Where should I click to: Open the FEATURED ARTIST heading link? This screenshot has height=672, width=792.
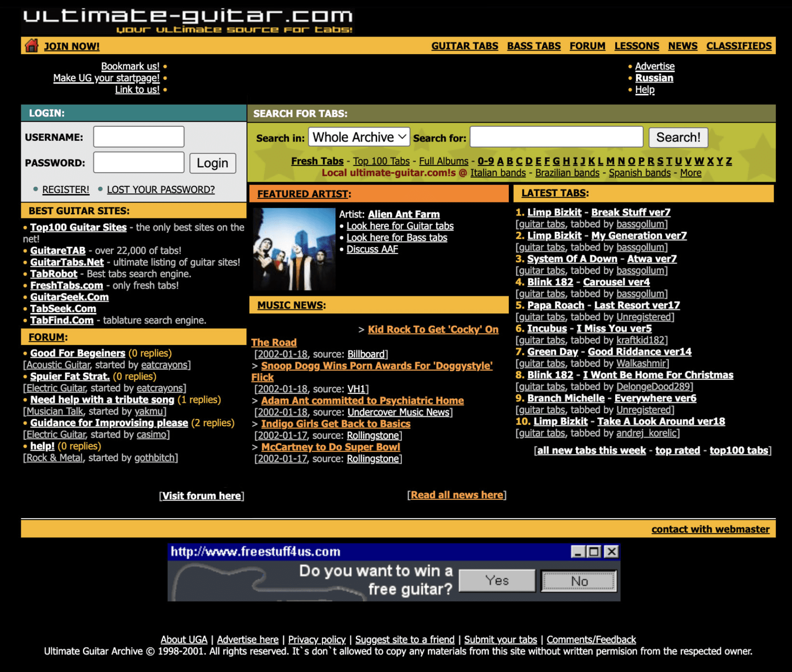click(303, 194)
